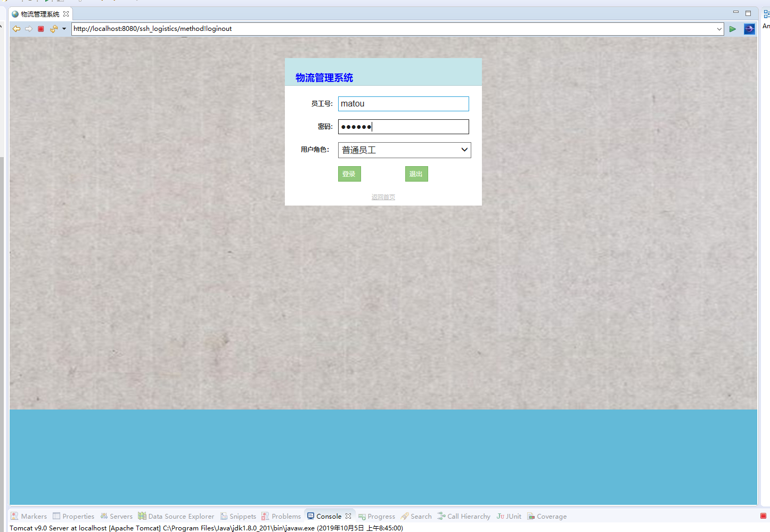
Task: Refresh the browser page
Action: pos(53,29)
